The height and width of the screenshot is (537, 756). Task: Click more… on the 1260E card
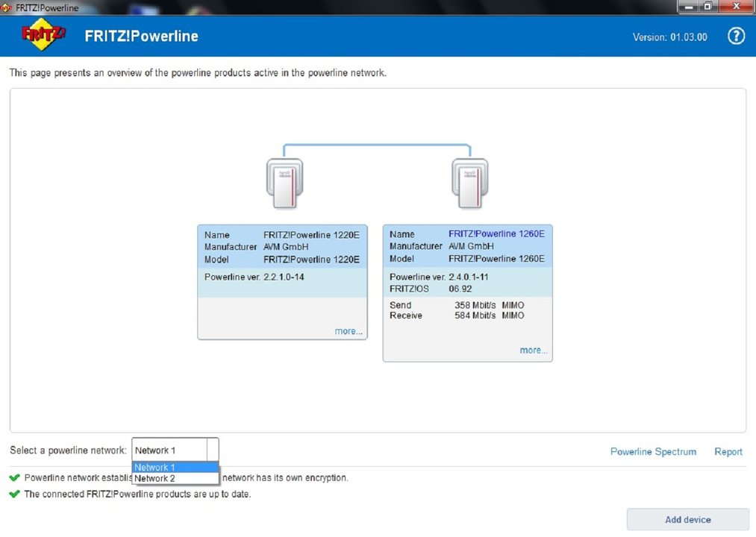pyautogui.click(x=534, y=351)
